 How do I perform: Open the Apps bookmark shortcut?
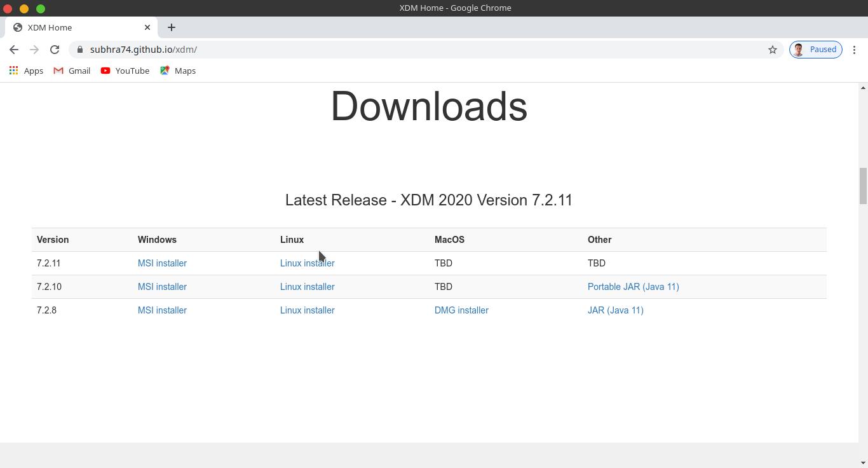pos(26,71)
